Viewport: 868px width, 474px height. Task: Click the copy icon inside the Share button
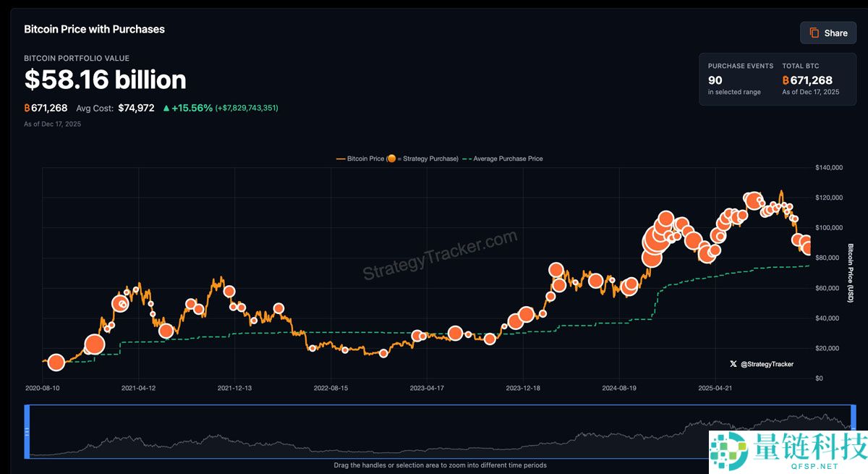(814, 33)
